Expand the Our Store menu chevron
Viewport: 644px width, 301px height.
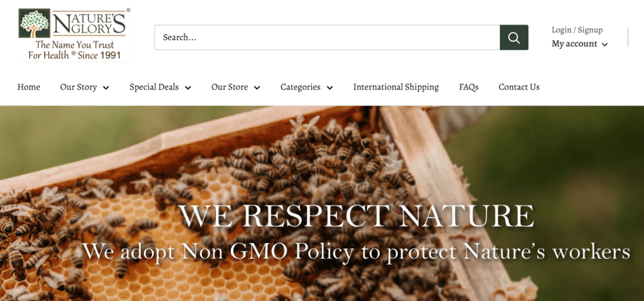click(x=257, y=88)
